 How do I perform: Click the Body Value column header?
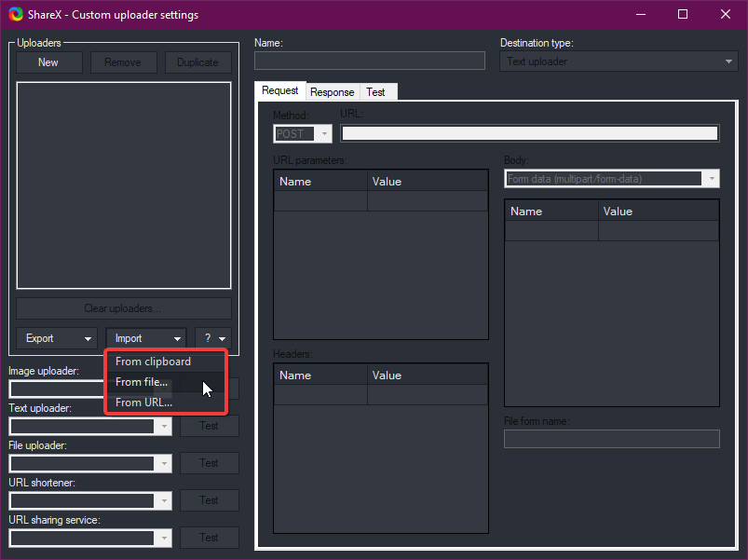click(x=659, y=211)
